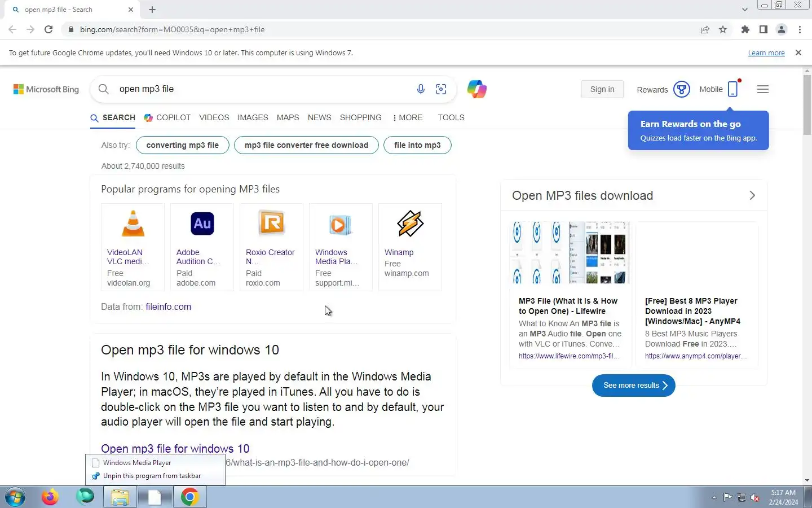Open Firefox from the taskbar

tap(50, 497)
